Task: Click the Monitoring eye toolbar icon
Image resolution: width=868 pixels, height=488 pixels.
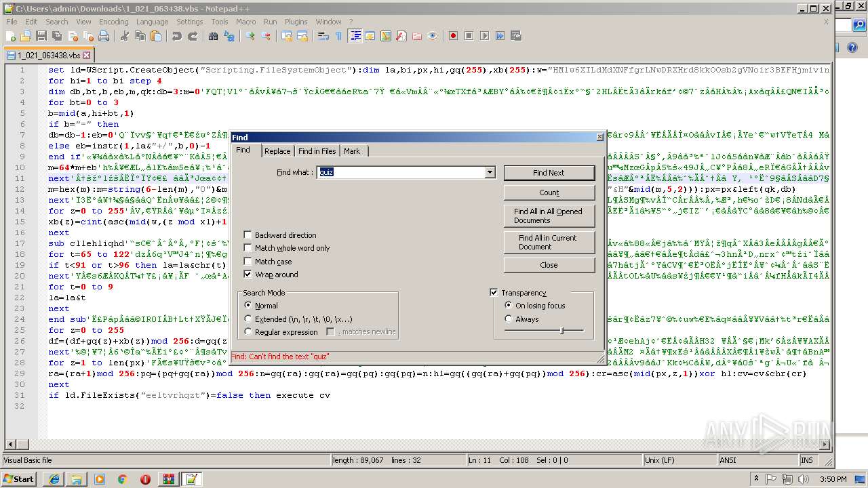Action: click(x=433, y=36)
